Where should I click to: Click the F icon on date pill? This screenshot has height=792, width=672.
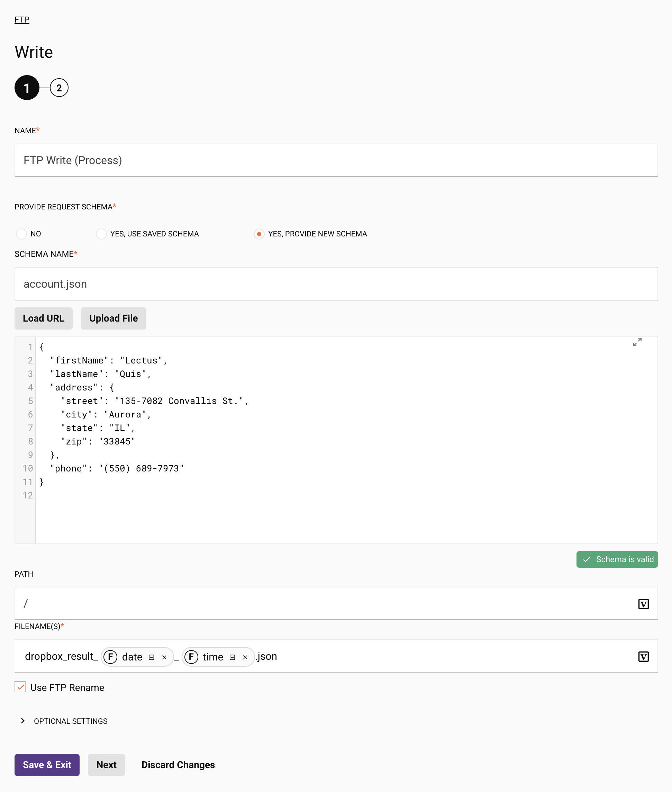110,657
